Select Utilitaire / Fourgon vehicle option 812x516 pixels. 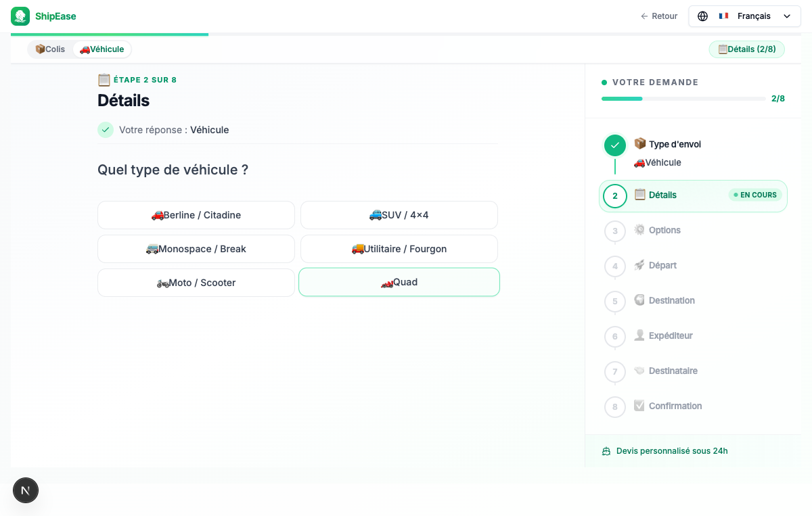[399, 249]
